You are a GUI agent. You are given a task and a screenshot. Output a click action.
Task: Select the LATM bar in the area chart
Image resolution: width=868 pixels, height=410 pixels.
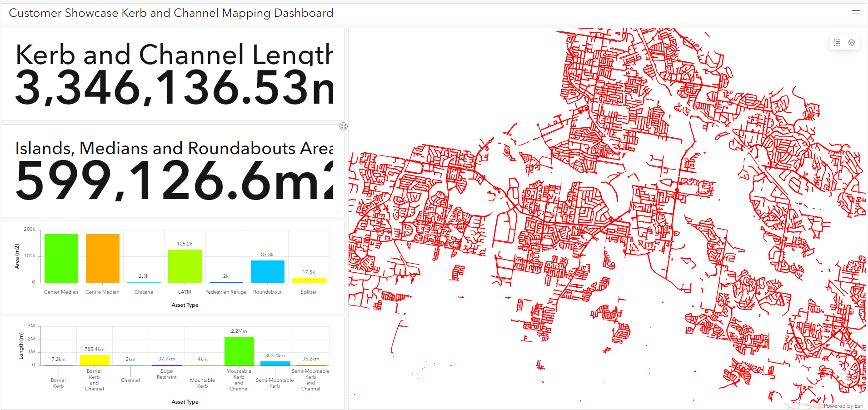185,265
